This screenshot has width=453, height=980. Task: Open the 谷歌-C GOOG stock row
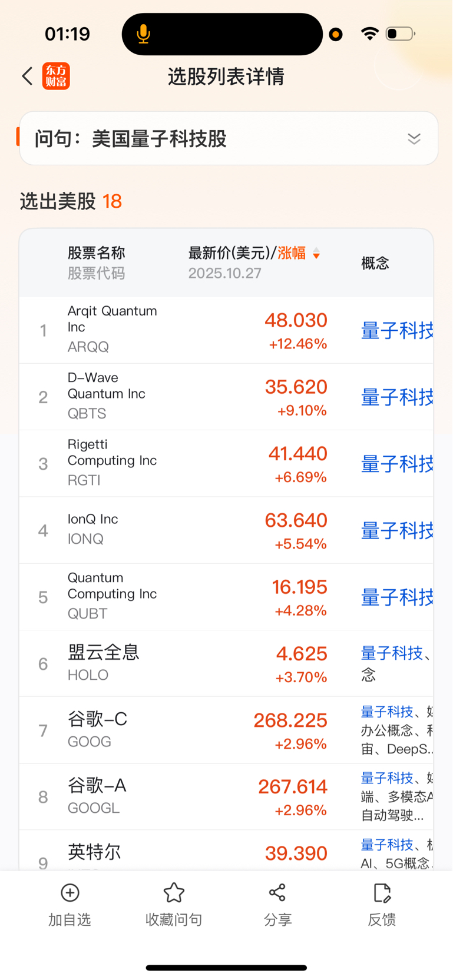[x=226, y=730]
